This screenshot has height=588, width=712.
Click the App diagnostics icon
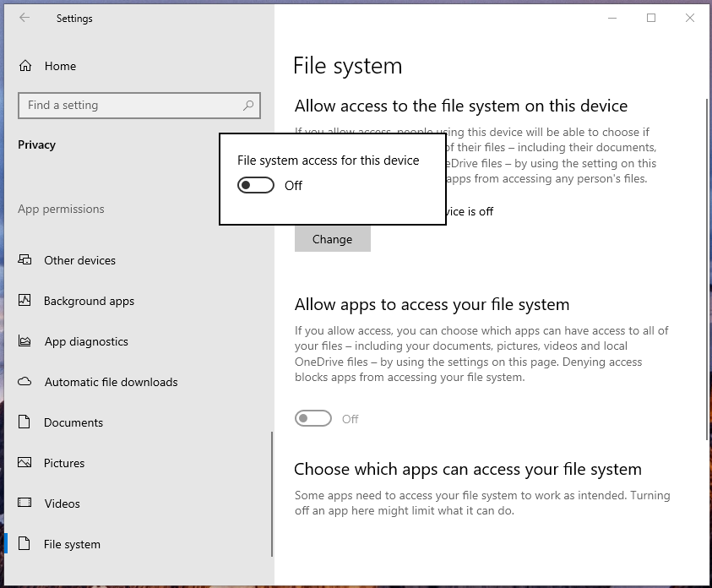coord(25,341)
